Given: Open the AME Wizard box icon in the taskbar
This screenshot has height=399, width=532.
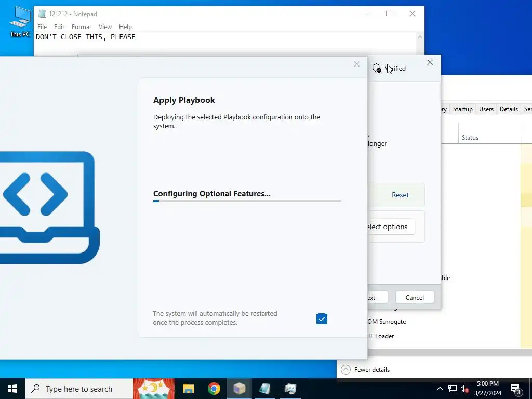Looking at the screenshot, I should pyautogui.click(x=239, y=389).
